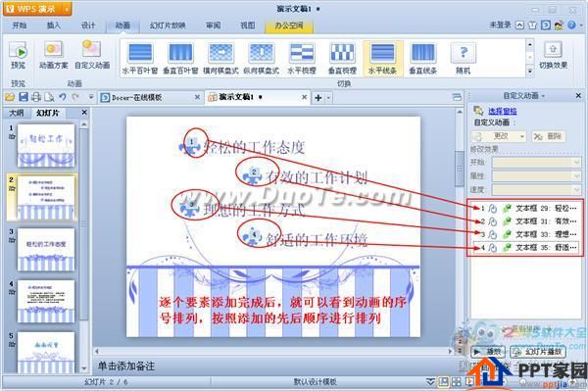
Task: Click 播放 play button in animation pane
Action: pos(488,352)
